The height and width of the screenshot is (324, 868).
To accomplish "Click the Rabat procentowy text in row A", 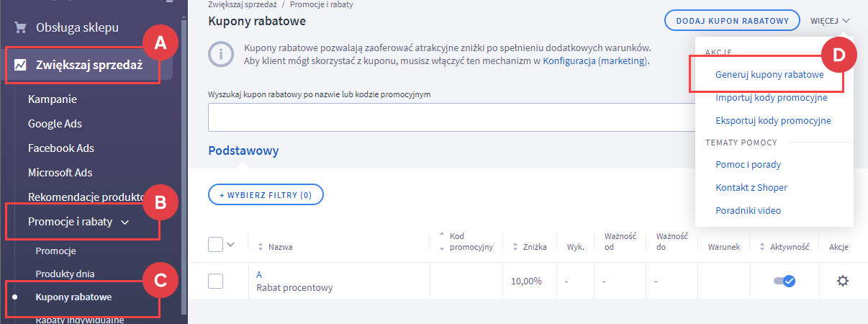I will (x=294, y=287).
